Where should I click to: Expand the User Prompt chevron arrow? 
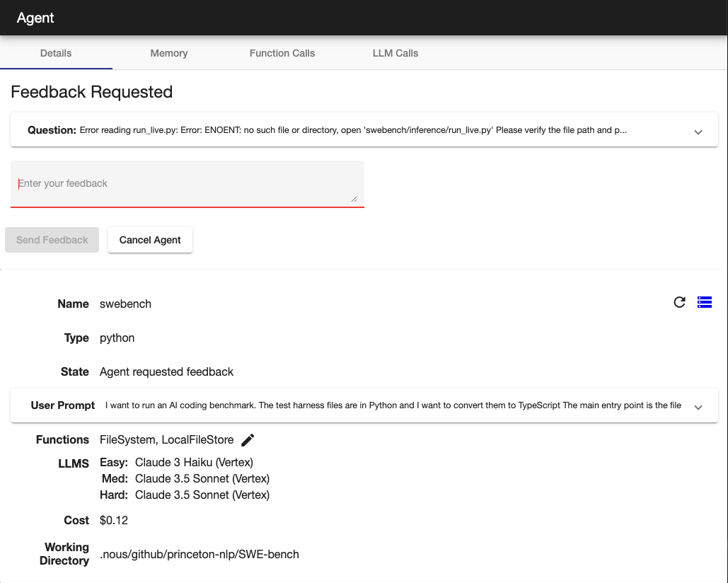coord(698,407)
